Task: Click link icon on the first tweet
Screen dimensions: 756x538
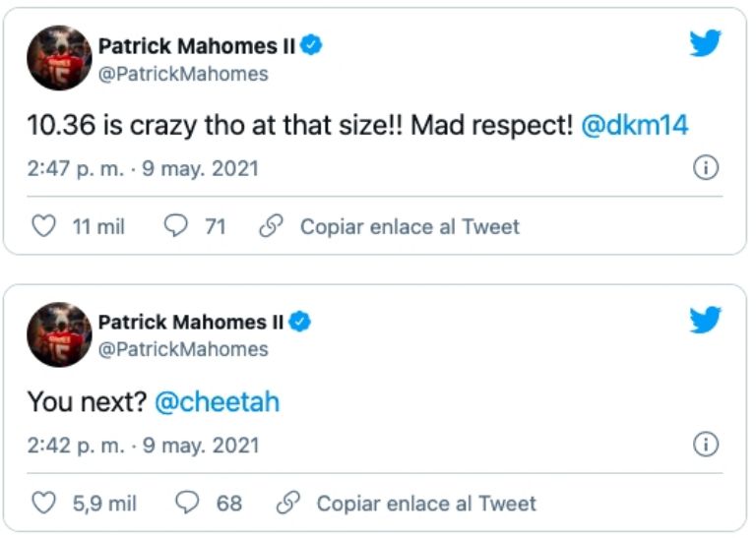Action: pos(270,227)
